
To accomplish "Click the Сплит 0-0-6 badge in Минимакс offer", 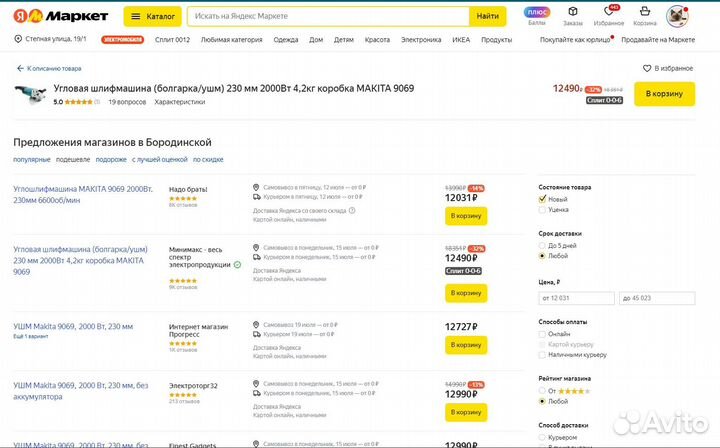I will coord(463,271).
